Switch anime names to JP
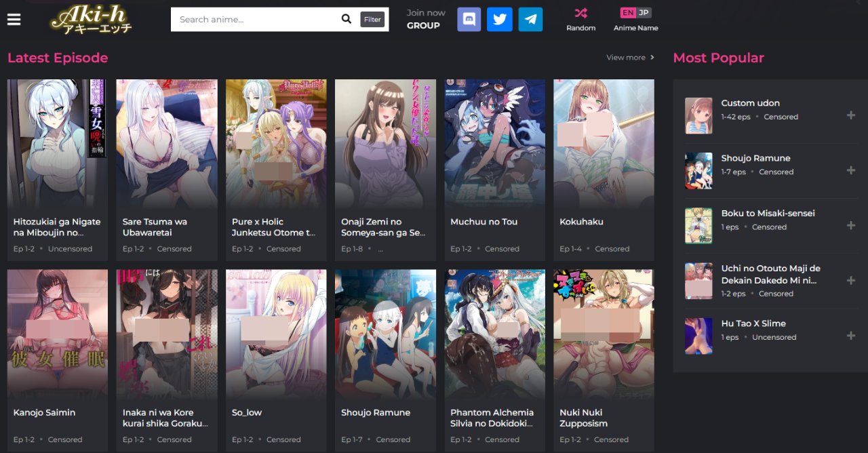Image resolution: width=868 pixels, height=453 pixels. (x=644, y=13)
